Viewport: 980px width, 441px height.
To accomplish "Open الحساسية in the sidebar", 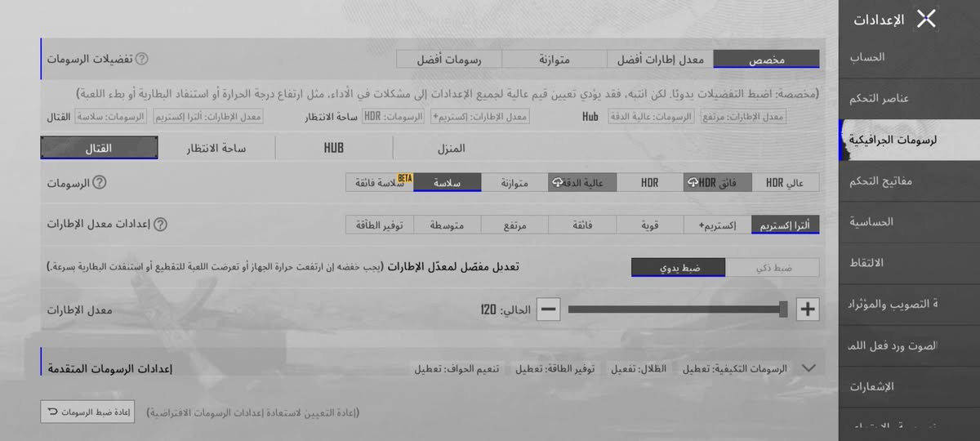I will pyautogui.click(x=909, y=222).
